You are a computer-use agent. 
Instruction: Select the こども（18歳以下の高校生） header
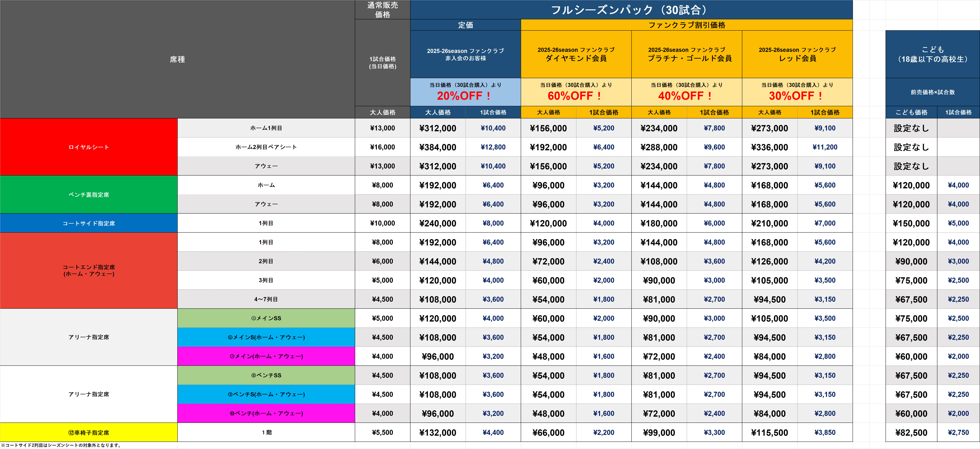[x=932, y=54]
